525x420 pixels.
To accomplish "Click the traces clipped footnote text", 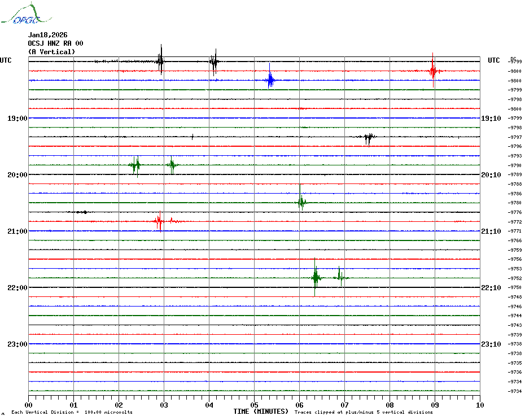I will (x=364, y=412).
